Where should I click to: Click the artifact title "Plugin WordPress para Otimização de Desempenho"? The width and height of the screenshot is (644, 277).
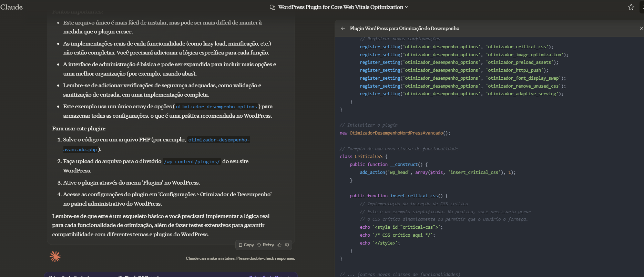coord(405,28)
